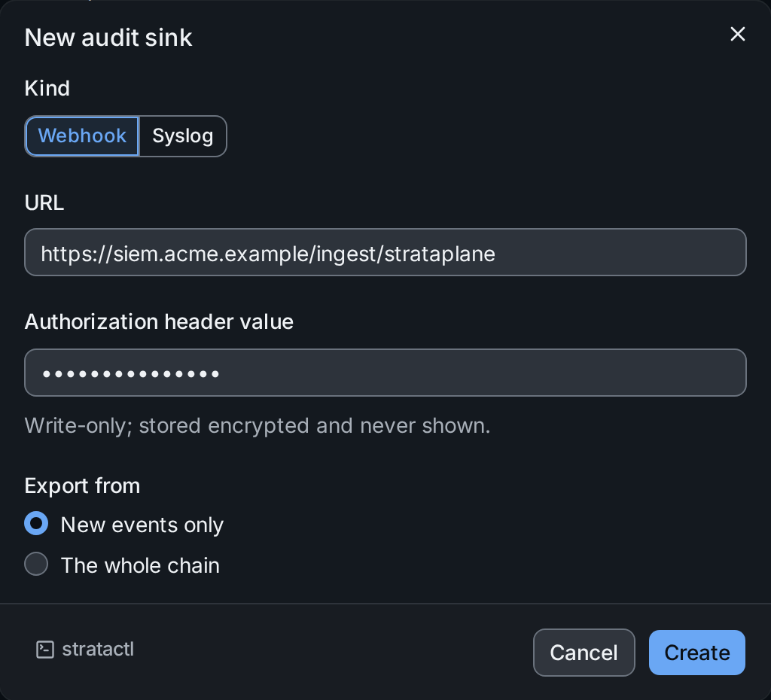Click the 'Export from' label
Viewport: 771px width, 700px height.
[83, 485]
